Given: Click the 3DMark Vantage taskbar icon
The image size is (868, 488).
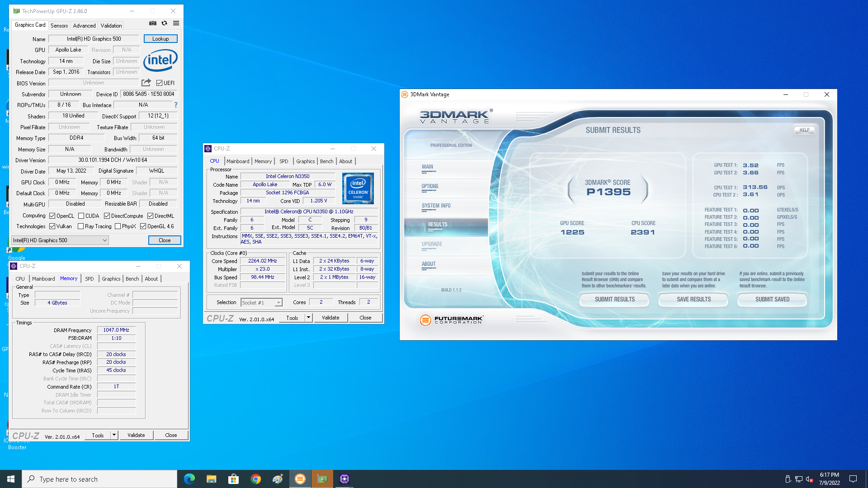Looking at the screenshot, I should (x=300, y=479).
